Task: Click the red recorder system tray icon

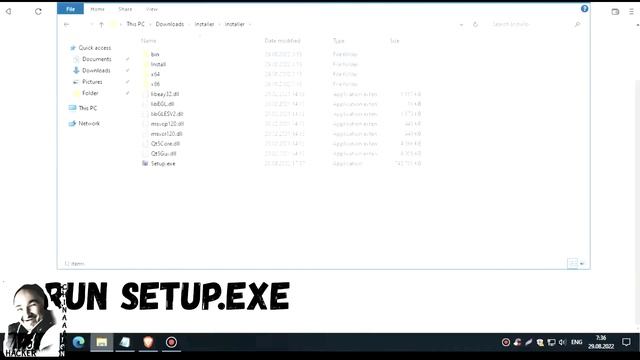Action: click(506, 342)
